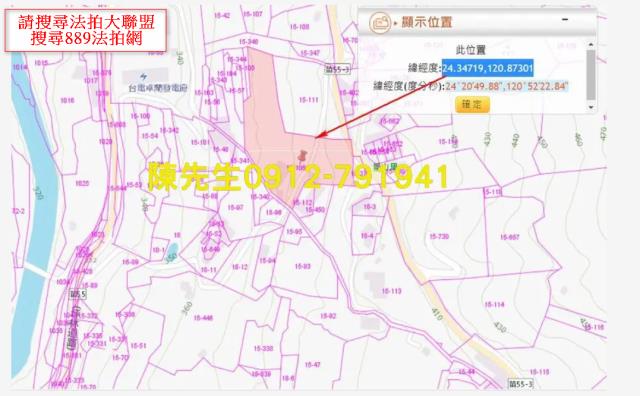Click the 顯示位置 panel title text
The image size is (640, 396).
(427, 22)
